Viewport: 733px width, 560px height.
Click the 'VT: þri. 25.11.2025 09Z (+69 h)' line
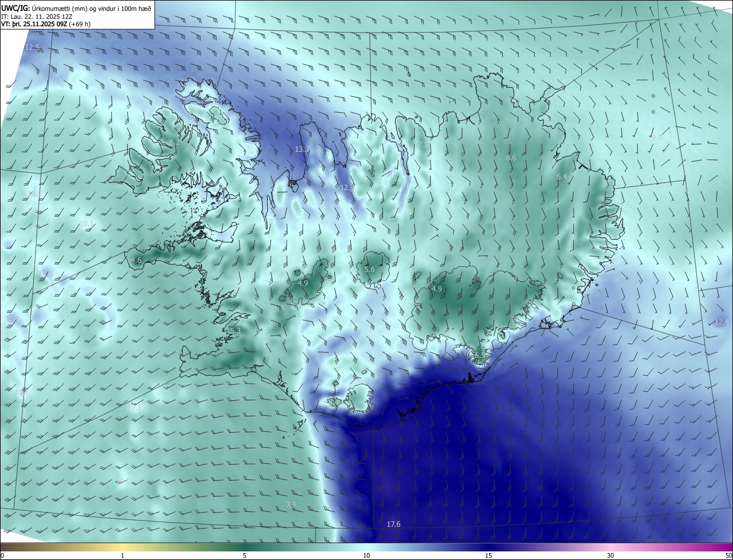46,24
